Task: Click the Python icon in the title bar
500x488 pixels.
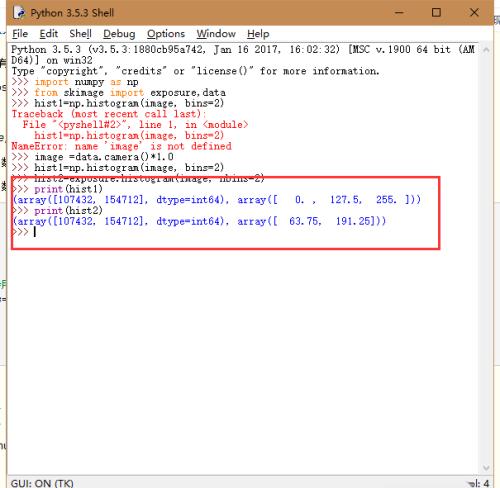Action: [20, 13]
